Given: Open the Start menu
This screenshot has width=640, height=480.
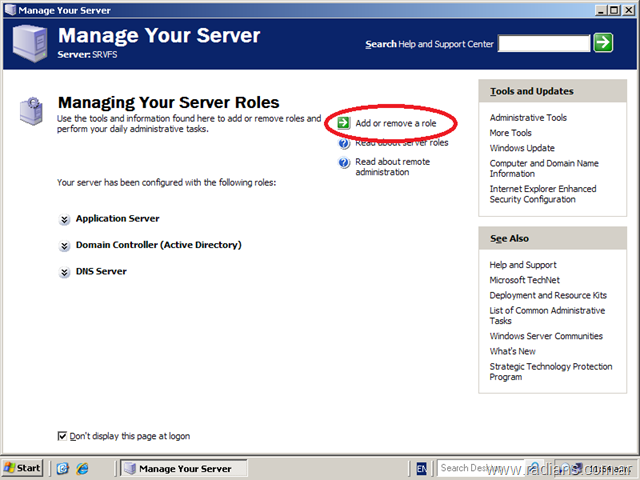Looking at the screenshot, I should tap(23, 468).
